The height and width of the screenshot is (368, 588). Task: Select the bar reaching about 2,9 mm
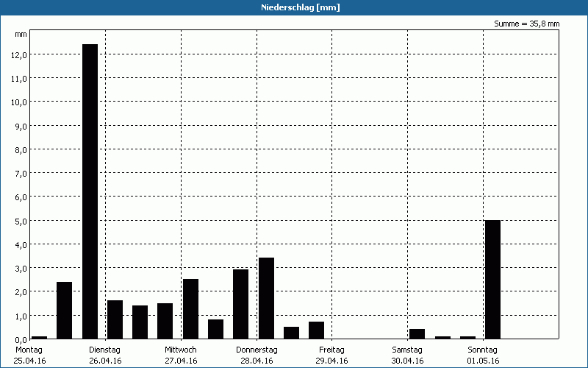click(x=241, y=304)
